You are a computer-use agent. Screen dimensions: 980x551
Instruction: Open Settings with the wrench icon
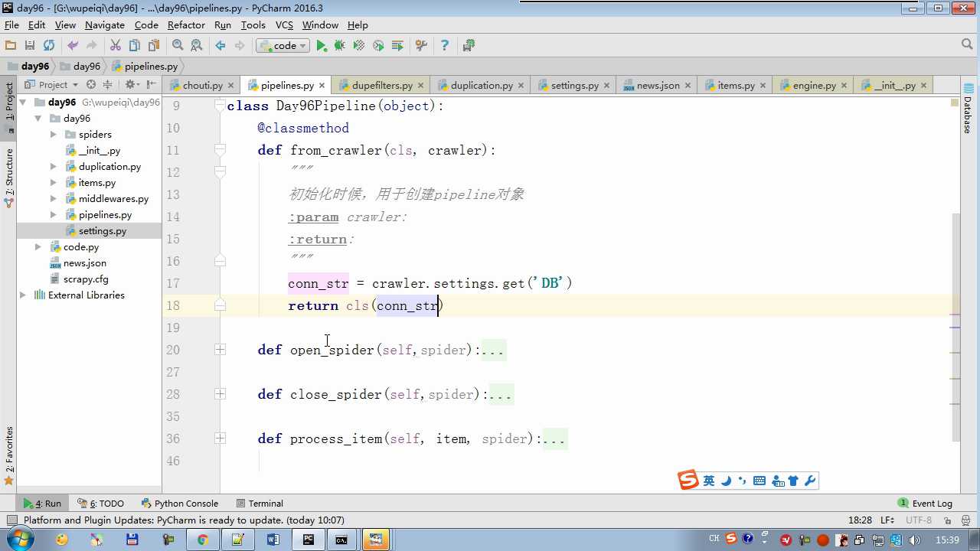(x=421, y=46)
